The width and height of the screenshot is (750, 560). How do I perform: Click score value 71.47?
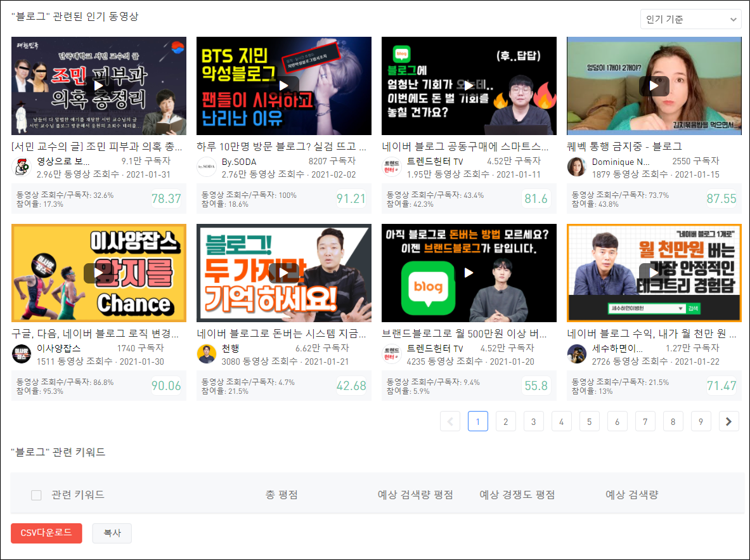(721, 386)
